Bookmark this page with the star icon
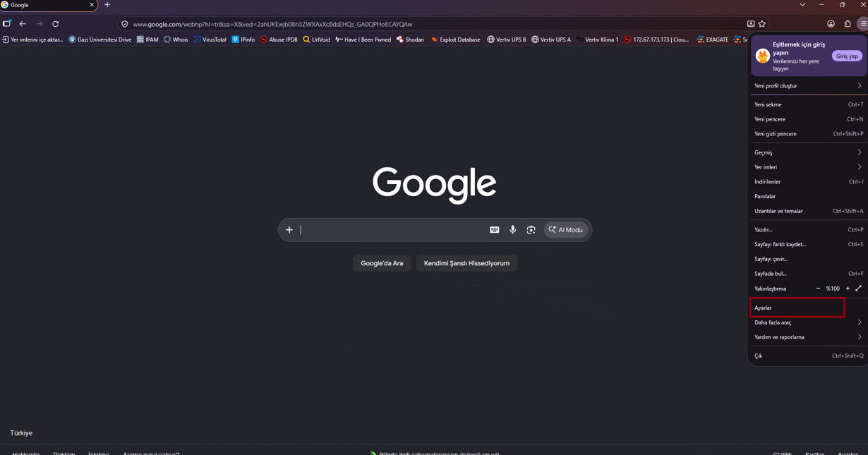868x455 pixels. [x=762, y=24]
